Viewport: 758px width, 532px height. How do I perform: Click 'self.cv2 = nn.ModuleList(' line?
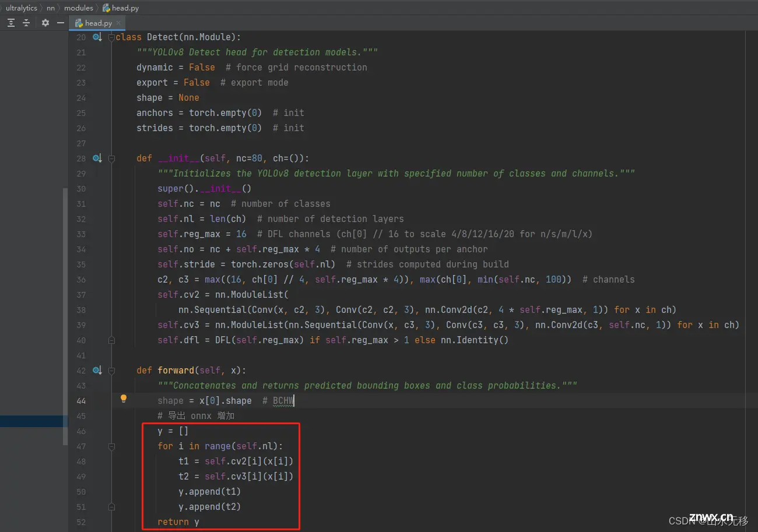[x=223, y=295]
